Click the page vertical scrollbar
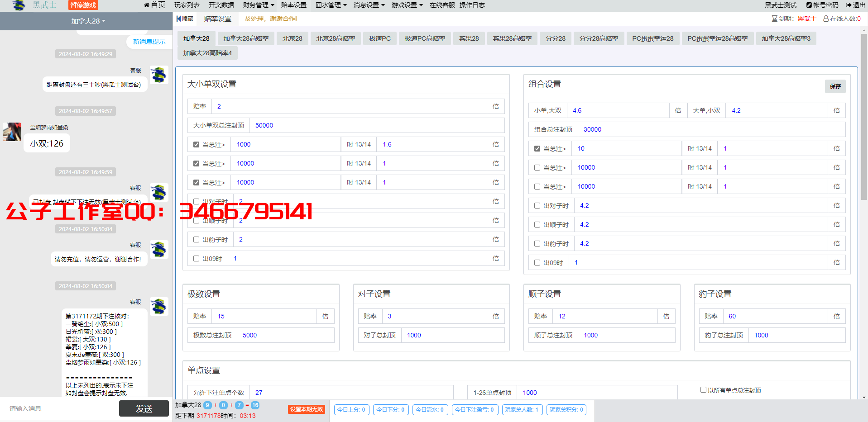The width and height of the screenshot is (868, 422). (x=864, y=118)
